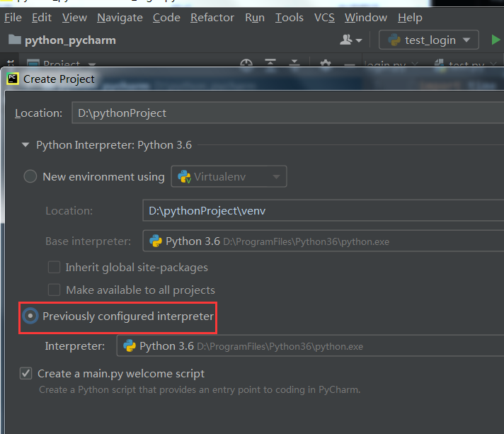Open the Edit menu
This screenshot has height=434, width=504.
tap(42, 18)
